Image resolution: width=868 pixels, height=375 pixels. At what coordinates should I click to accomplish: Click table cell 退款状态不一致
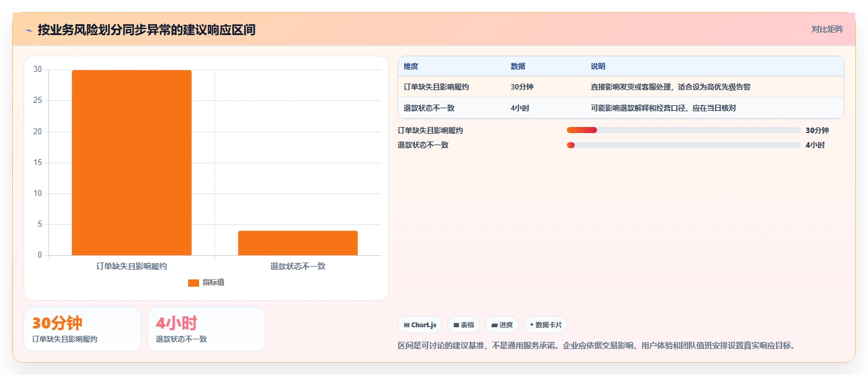(429, 108)
